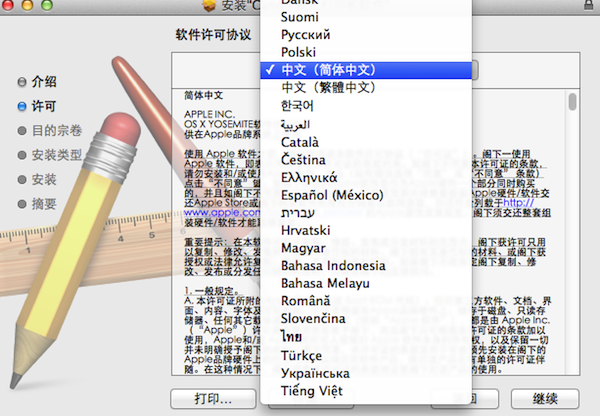Select Hrvatski in the language list
Screen dimensions: 600x416
(x=365, y=230)
